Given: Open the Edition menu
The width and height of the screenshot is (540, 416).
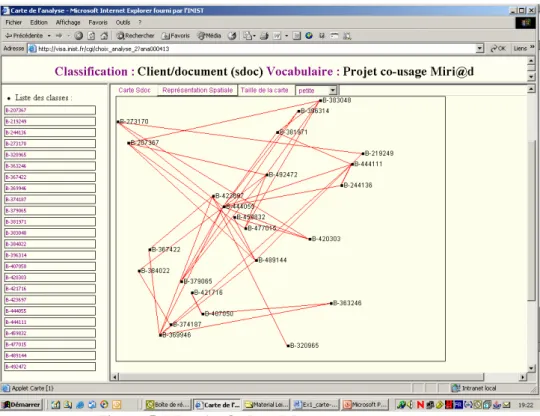Looking at the screenshot, I should click(39, 22).
